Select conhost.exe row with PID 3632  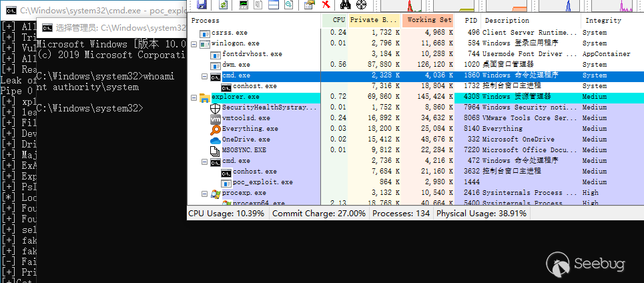(x=416, y=172)
